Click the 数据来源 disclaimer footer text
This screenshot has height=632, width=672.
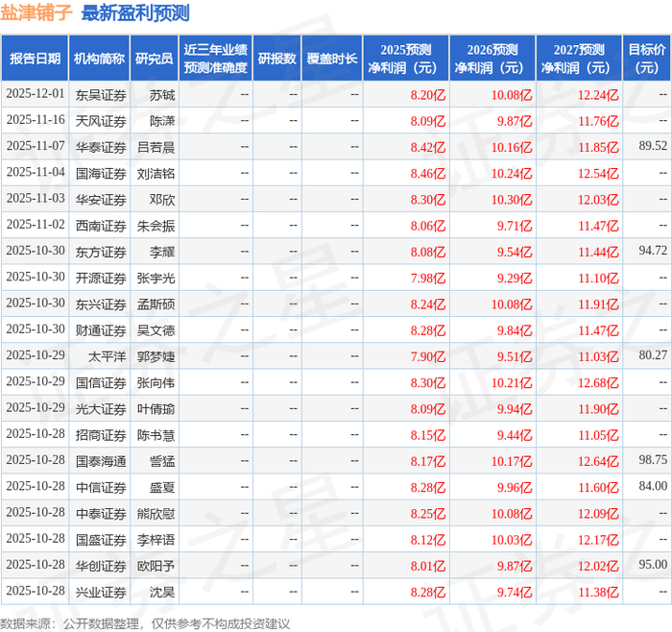[x=145, y=624]
